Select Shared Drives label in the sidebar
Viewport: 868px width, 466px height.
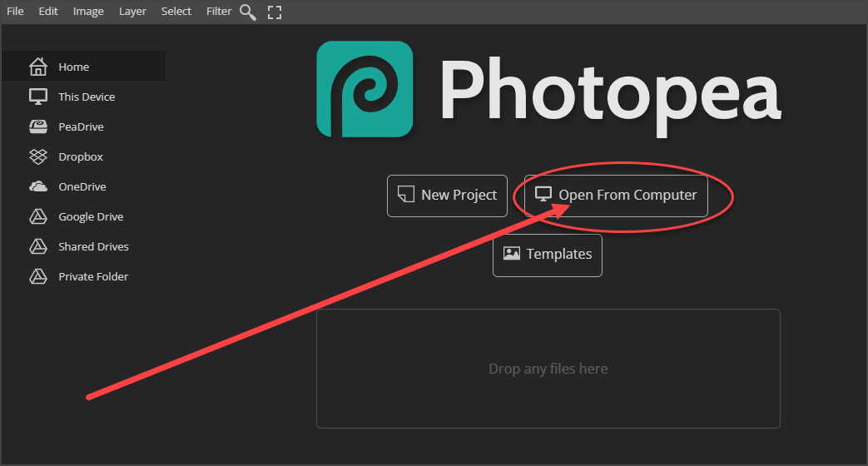tap(93, 246)
